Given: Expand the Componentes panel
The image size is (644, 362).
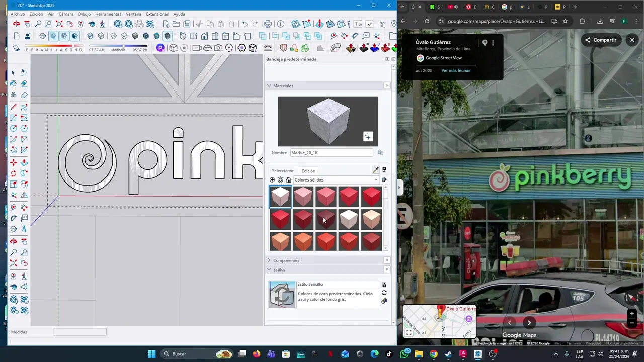Looking at the screenshot, I should tap(269, 260).
